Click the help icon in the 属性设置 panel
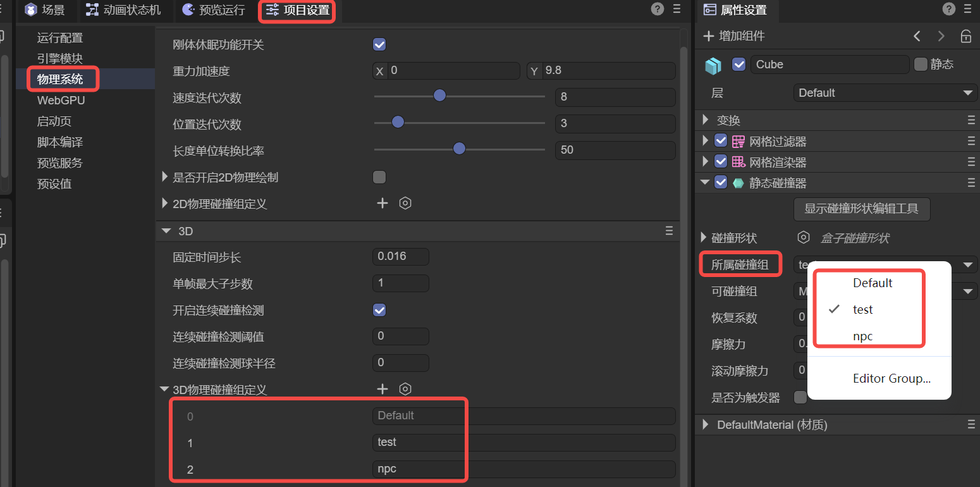 tap(948, 9)
